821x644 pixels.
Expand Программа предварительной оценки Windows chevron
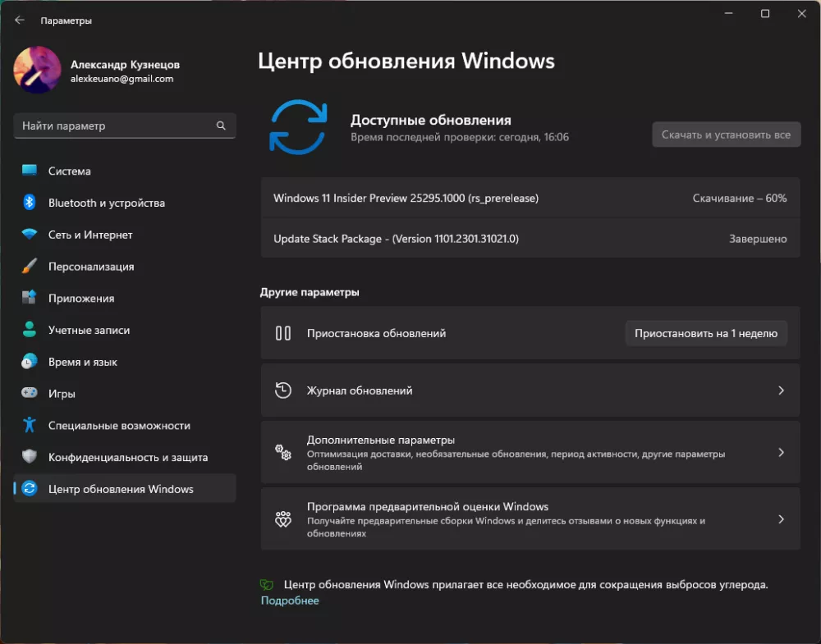pyautogui.click(x=781, y=519)
